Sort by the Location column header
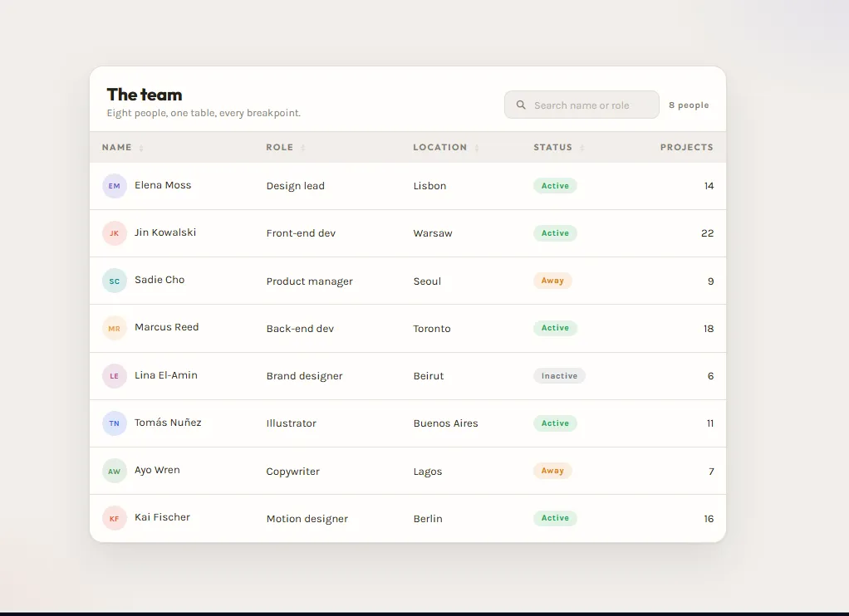Image resolution: width=849 pixels, height=616 pixels. point(446,147)
